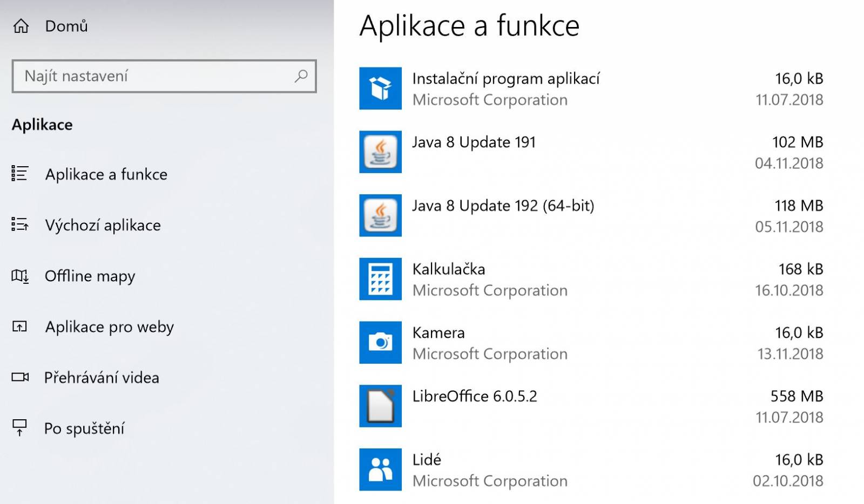Click the Výchozí aplikace sidebar icon
The height and width of the screenshot is (504, 864).
pos(19,224)
